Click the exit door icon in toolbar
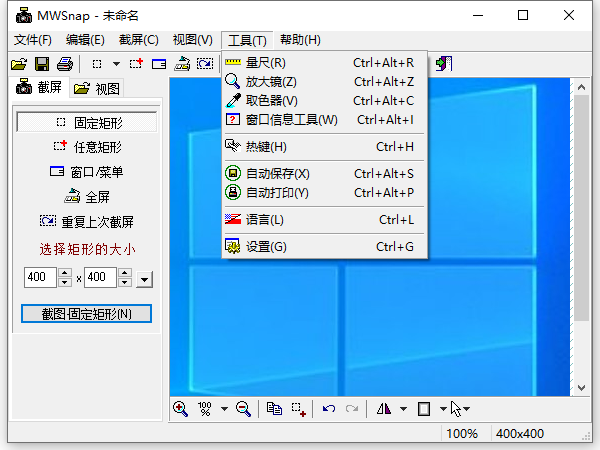 [x=444, y=64]
